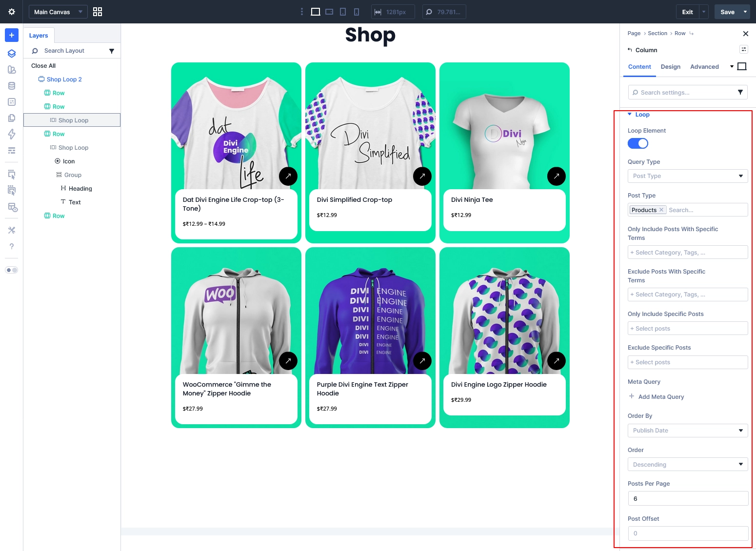Click the wrench and screwdriver tools icon
This screenshot has width=756, height=551.
click(x=11, y=230)
